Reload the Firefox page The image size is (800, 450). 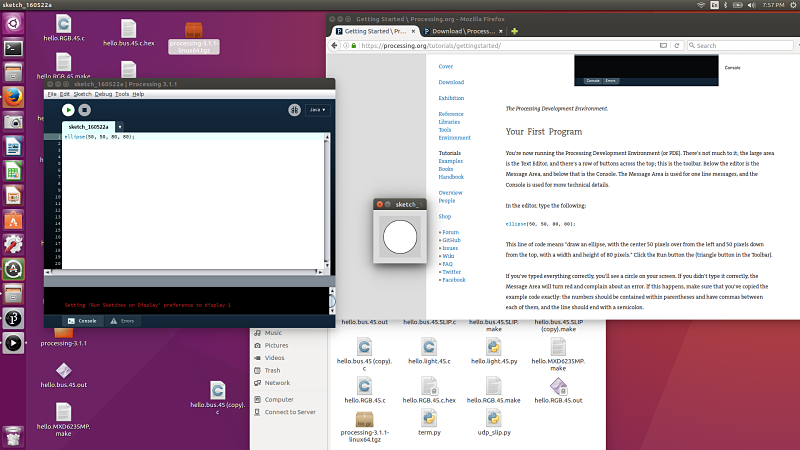(677, 45)
